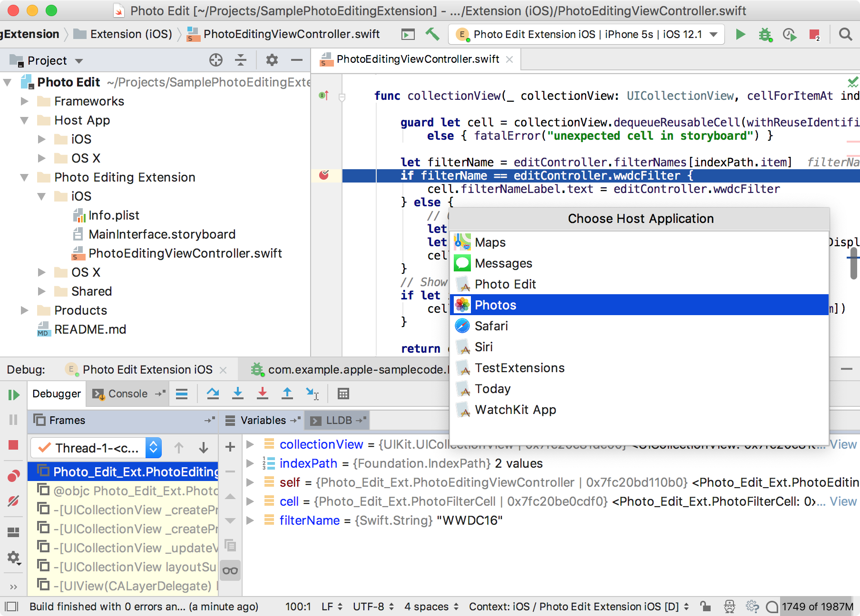The height and width of the screenshot is (616, 860).
Task: Pause program in Debug panel
Action: click(13, 420)
